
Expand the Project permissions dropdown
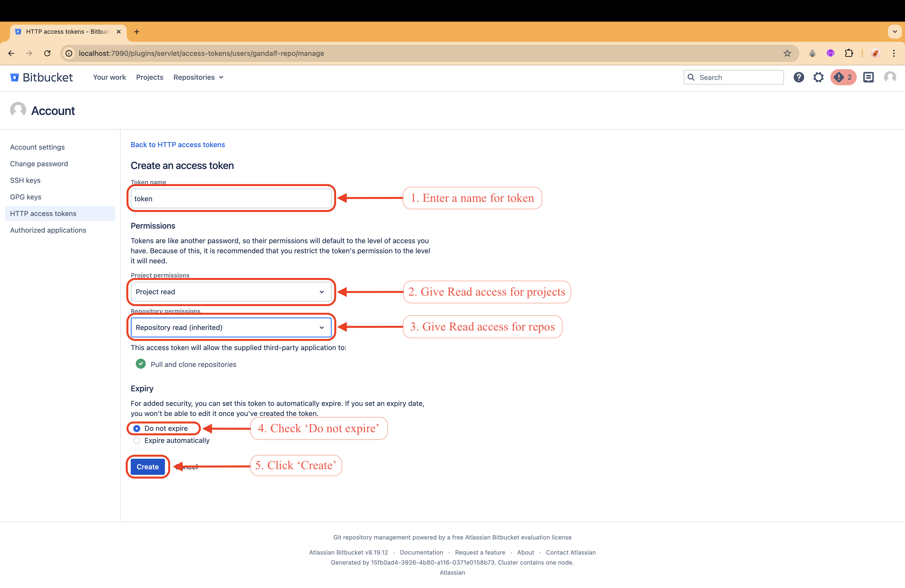coord(231,292)
